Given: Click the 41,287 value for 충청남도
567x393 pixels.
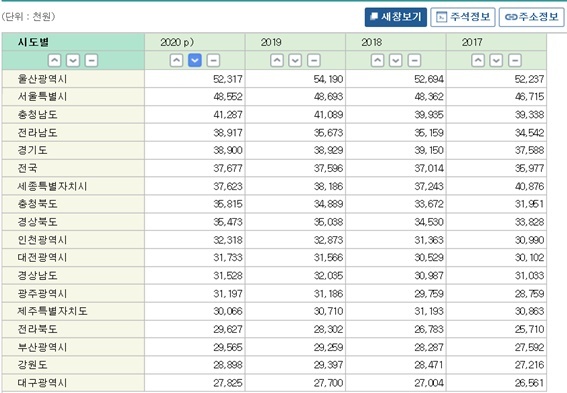Looking at the screenshot, I should click(x=228, y=115).
